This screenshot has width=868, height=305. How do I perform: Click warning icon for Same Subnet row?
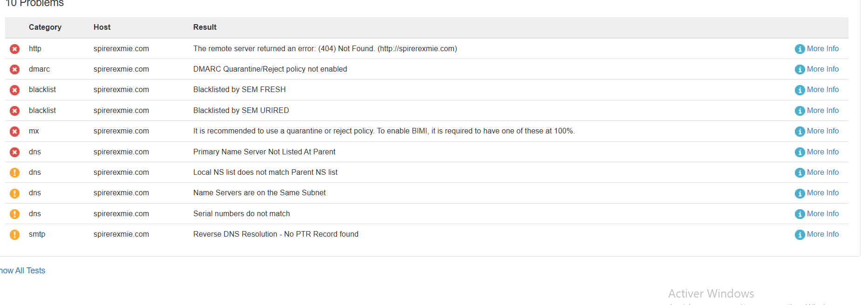[15, 193]
